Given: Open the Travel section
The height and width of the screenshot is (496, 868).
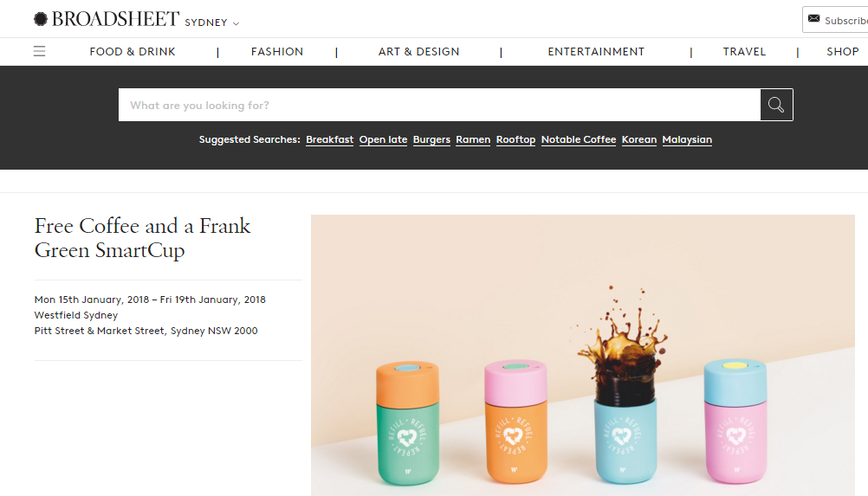Looking at the screenshot, I should [x=744, y=51].
